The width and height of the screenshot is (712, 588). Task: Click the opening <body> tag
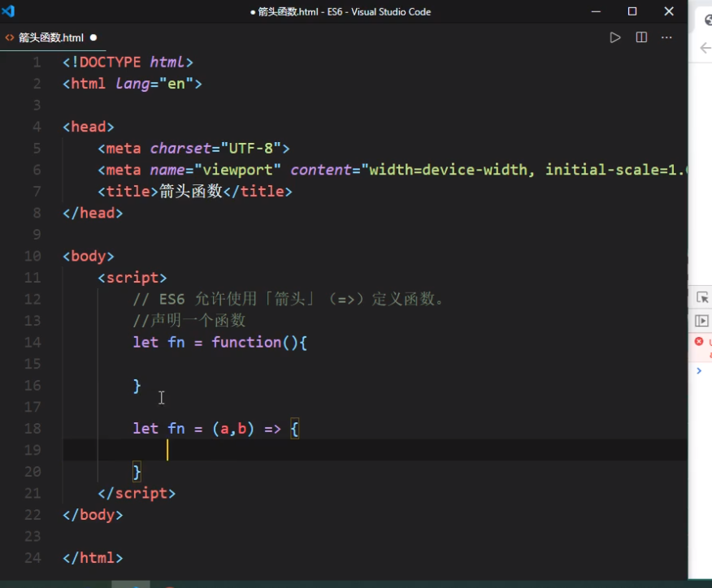[89, 256]
